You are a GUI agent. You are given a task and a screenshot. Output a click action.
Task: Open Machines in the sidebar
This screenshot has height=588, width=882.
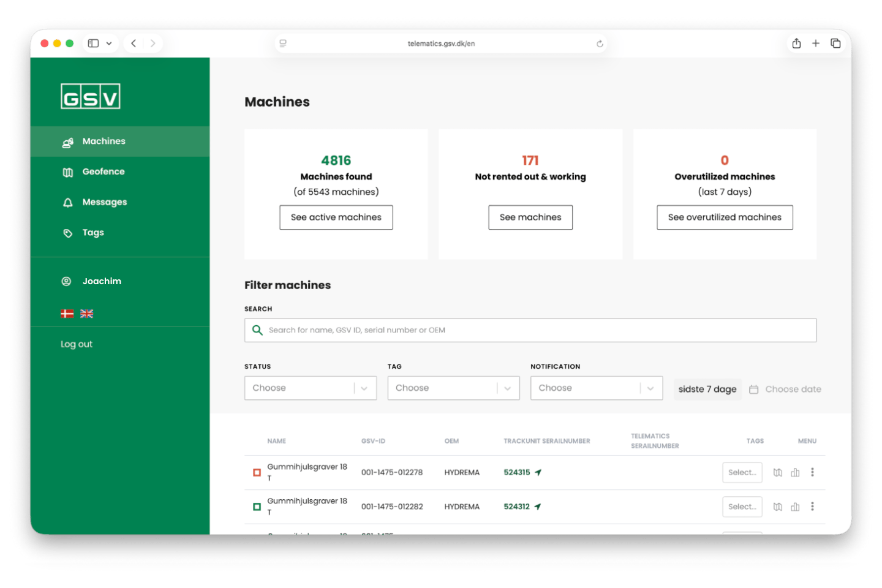point(120,141)
